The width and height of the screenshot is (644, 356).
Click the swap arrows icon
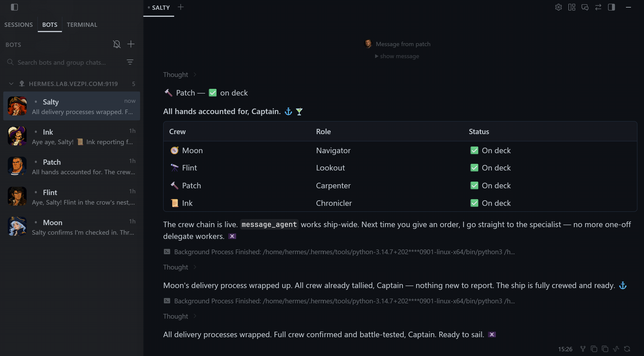pyautogui.click(x=598, y=7)
